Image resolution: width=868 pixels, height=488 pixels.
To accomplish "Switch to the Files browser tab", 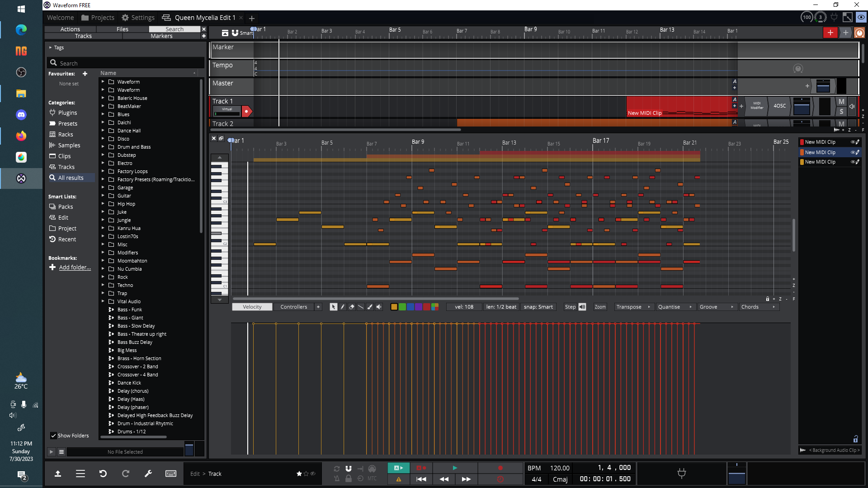I will pos(123,29).
